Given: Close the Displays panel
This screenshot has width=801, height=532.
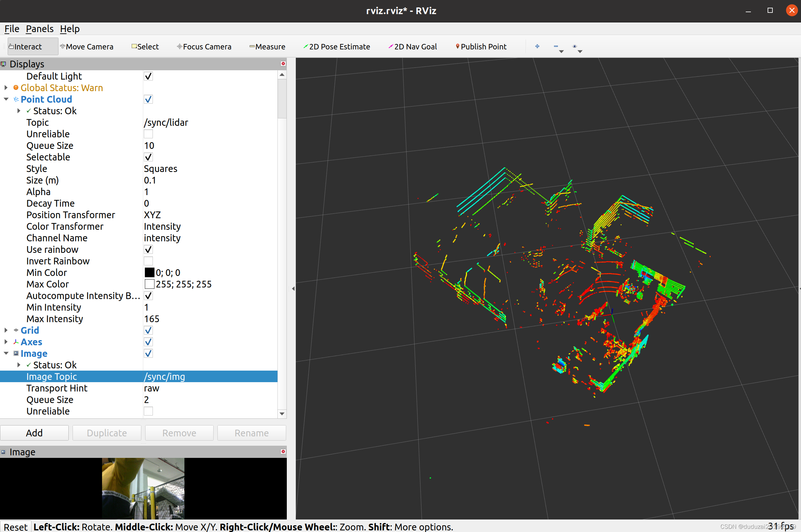Looking at the screenshot, I should point(283,64).
